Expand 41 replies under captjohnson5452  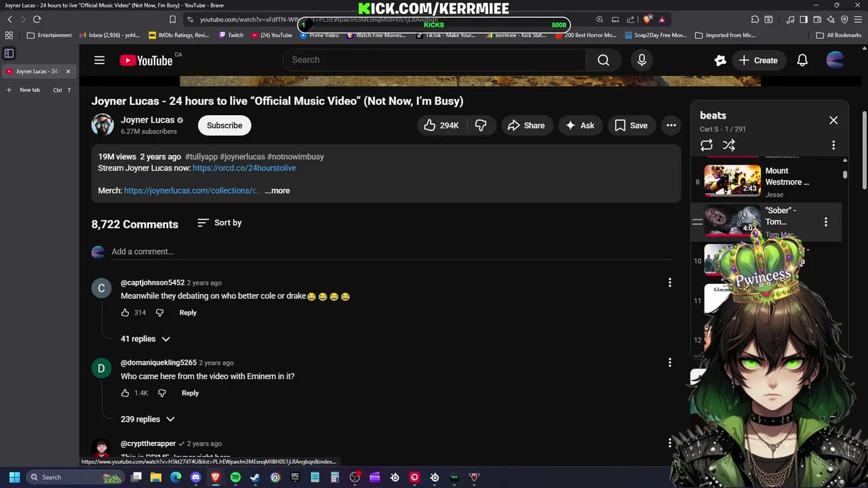tap(145, 339)
